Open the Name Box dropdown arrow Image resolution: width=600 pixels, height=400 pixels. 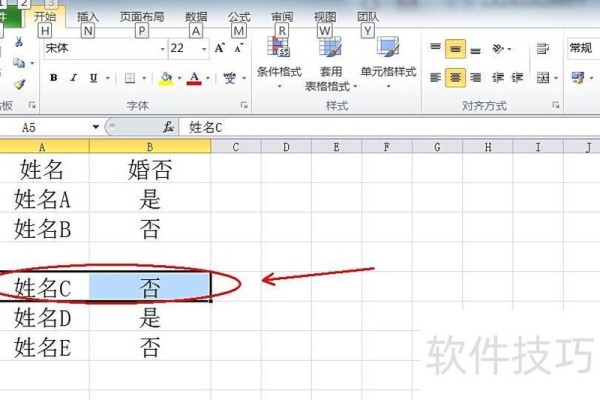pyautogui.click(x=96, y=127)
